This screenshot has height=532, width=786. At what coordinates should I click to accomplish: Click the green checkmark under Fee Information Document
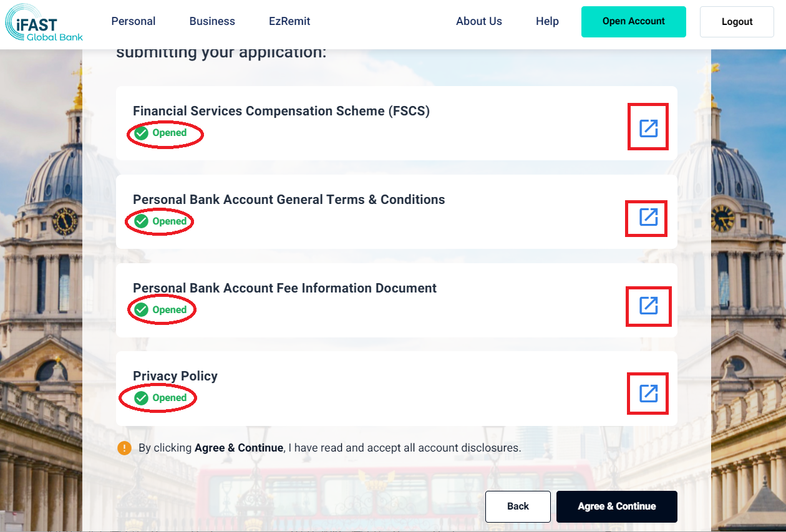[142, 310]
